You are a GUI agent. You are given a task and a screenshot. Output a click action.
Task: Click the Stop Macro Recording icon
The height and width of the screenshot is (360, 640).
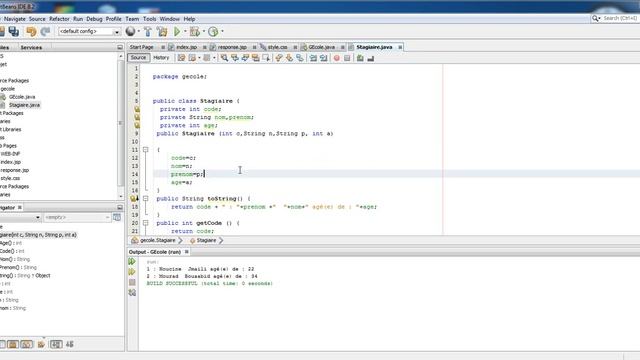[347, 58]
